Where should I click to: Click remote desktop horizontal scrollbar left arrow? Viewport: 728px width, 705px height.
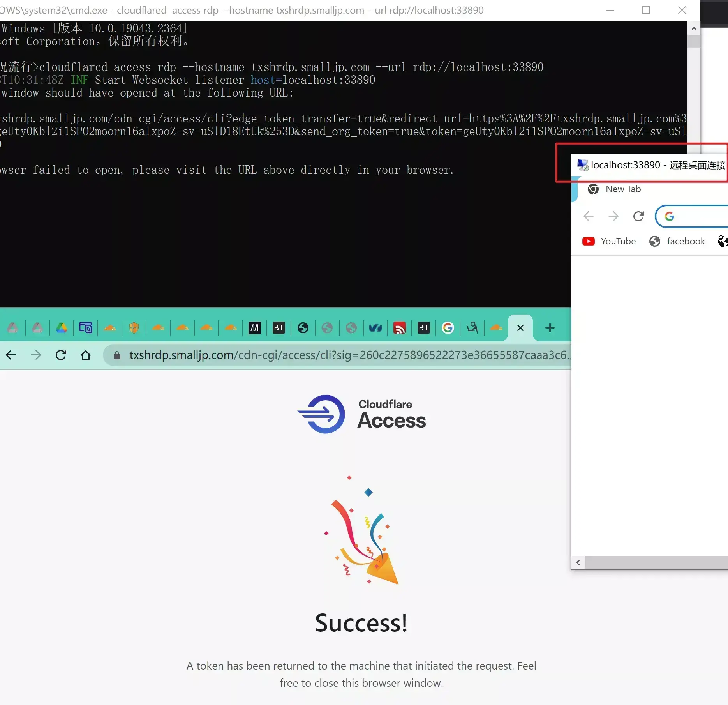578,562
